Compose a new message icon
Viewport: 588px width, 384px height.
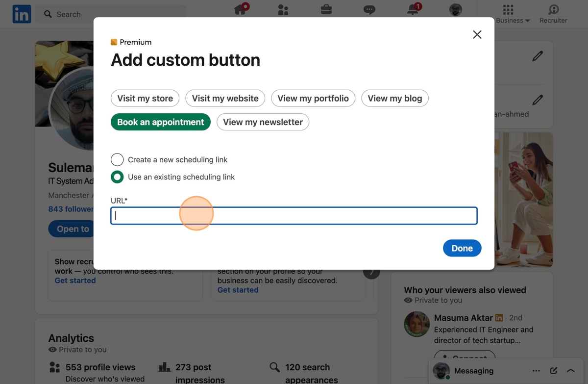coord(554,371)
